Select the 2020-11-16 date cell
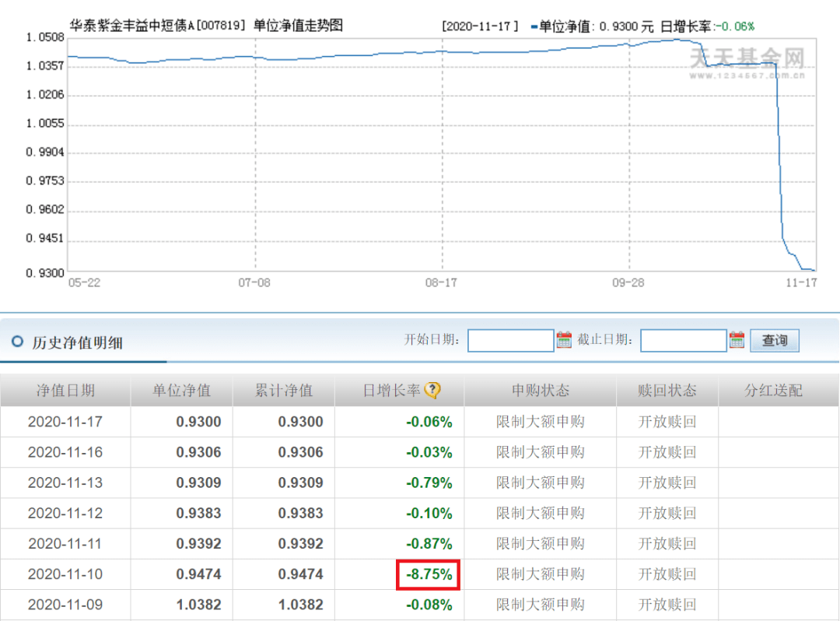Viewport: 840px width, 621px height. [65, 452]
